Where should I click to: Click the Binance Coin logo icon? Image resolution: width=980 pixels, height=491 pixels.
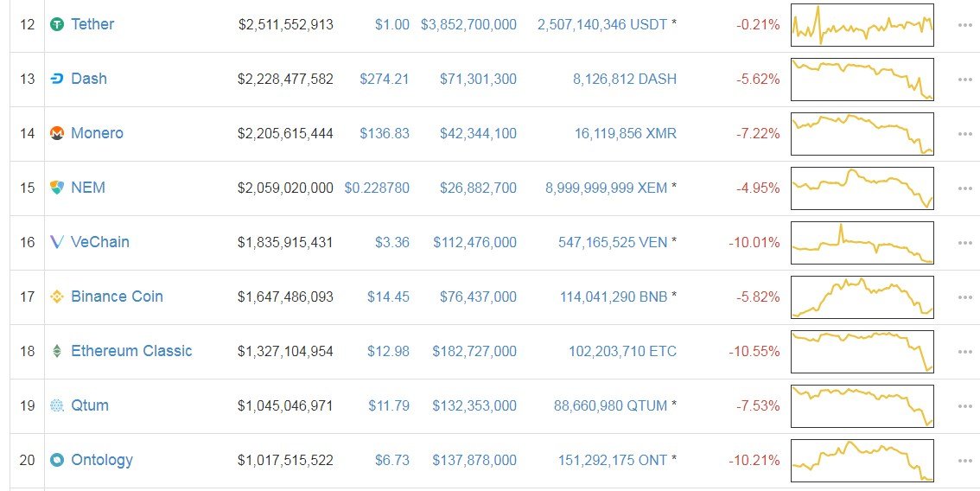click(x=57, y=297)
